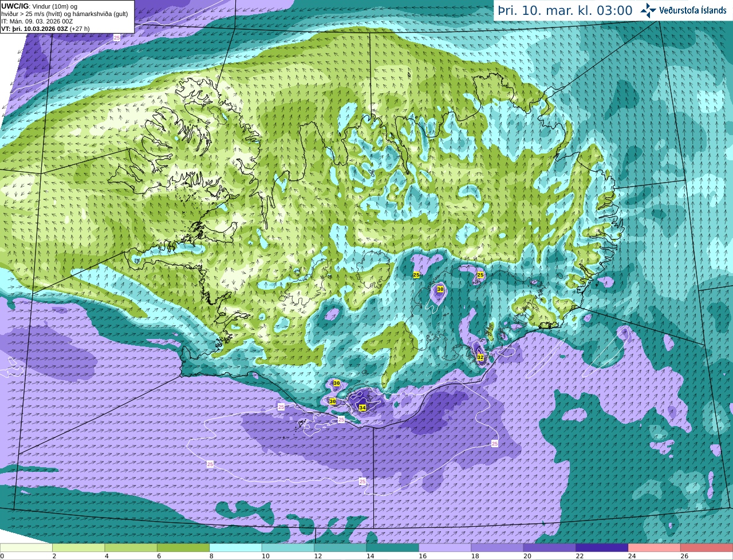The width and height of the screenshot is (733, 560).
Task: Pick the 8–10 m/s light cyan legend swatch
Action: pyautogui.click(x=235, y=547)
